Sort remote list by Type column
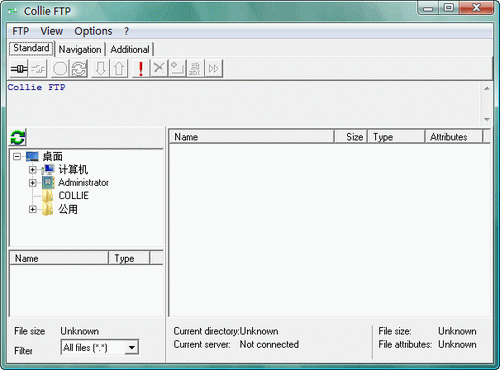The image size is (500, 370). click(x=396, y=137)
